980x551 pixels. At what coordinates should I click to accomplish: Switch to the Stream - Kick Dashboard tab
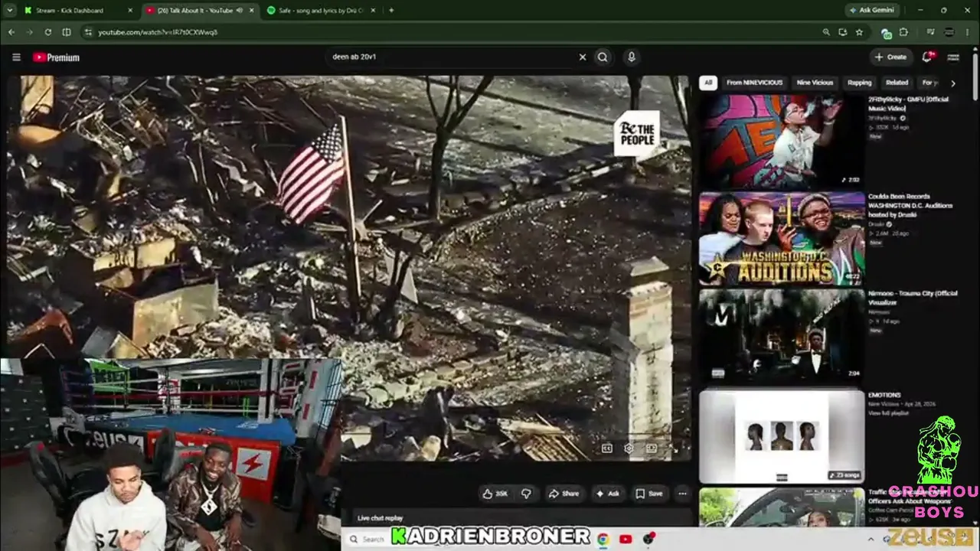pyautogui.click(x=77, y=11)
